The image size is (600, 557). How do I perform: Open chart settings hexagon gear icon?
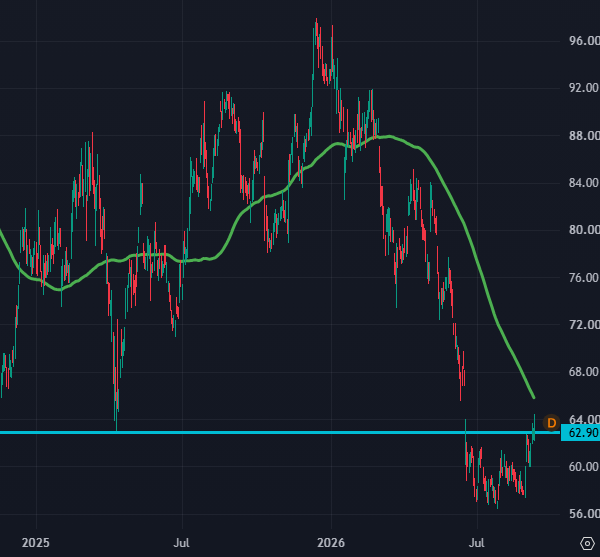pos(587,543)
